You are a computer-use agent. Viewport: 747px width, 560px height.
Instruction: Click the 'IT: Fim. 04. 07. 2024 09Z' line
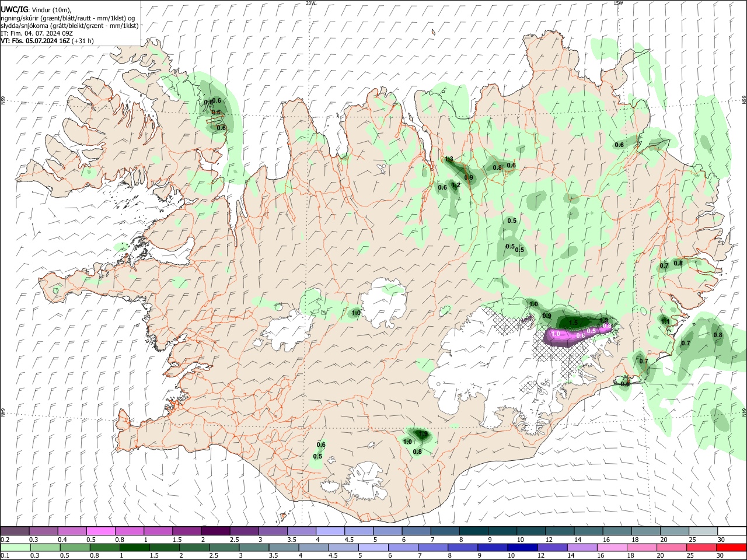[x=36, y=33]
